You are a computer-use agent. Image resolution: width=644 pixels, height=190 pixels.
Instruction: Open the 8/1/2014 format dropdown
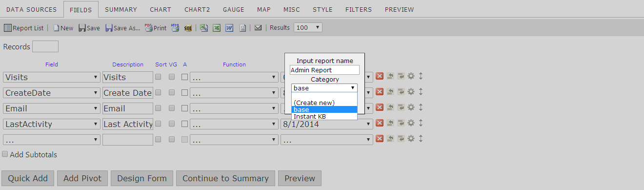pos(327,124)
